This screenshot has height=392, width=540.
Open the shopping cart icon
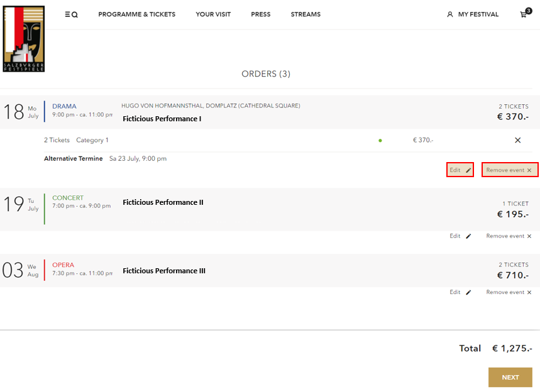pyautogui.click(x=525, y=13)
